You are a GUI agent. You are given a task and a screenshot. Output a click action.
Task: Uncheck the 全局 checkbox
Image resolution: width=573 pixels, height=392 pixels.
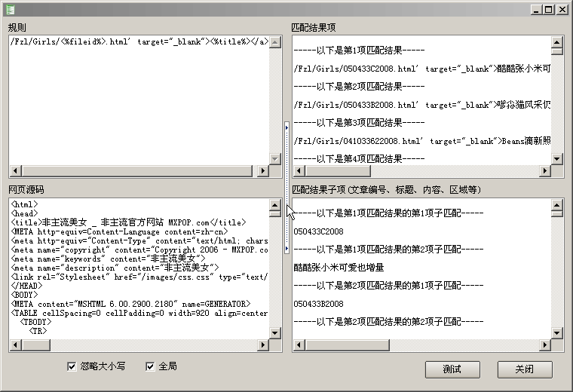(151, 366)
